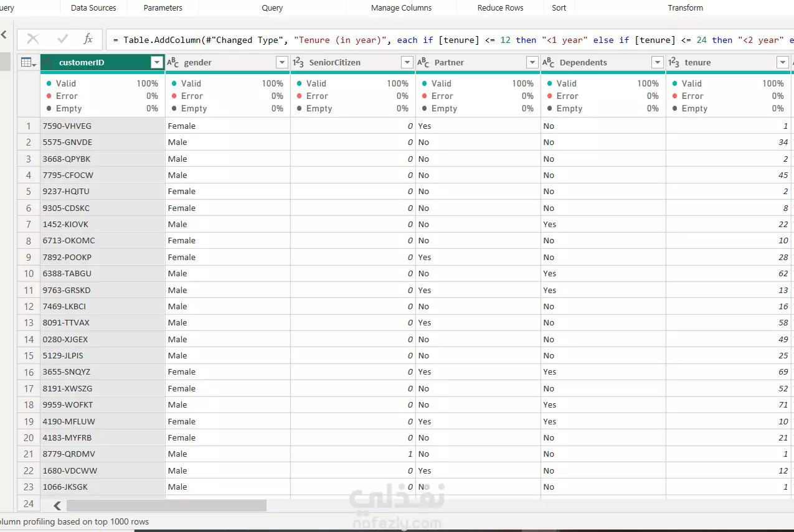The height and width of the screenshot is (532, 794).
Task: Collapse the Queries pane with the chevron
Action: [3, 35]
